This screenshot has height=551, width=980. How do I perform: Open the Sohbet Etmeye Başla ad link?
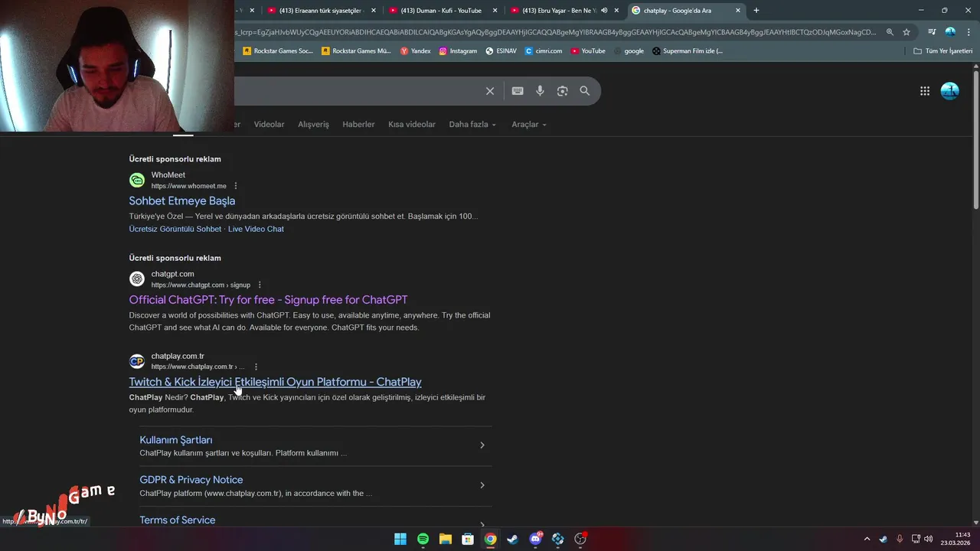pos(182,201)
